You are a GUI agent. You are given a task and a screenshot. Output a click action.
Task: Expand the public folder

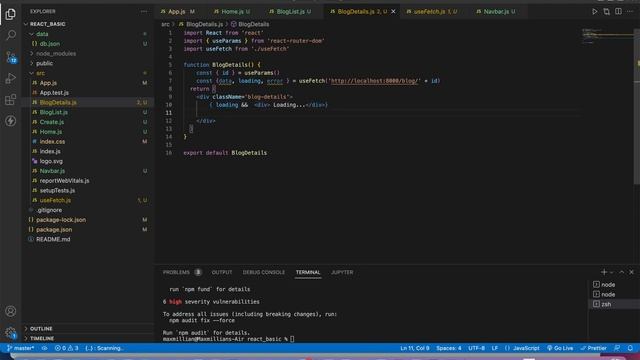pos(88,63)
